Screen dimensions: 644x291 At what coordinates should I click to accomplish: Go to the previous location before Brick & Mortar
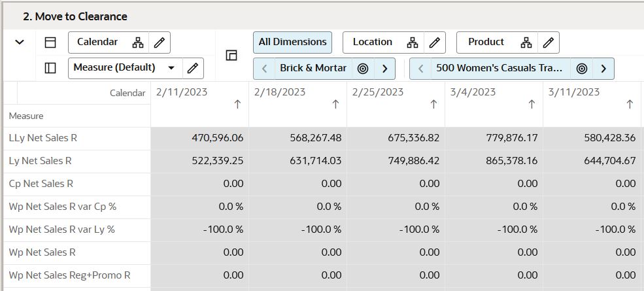click(x=265, y=69)
